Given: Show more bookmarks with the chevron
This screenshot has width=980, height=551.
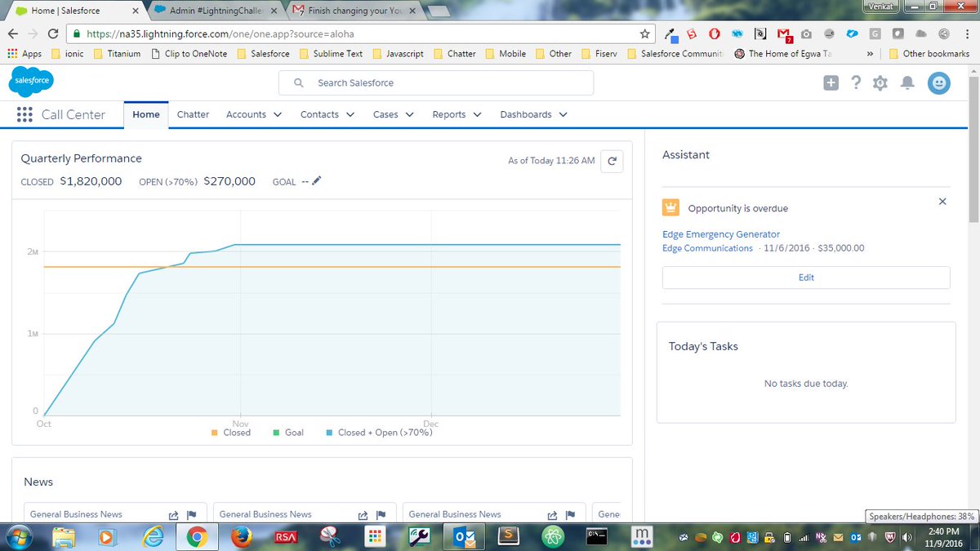Looking at the screenshot, I should pos(871,54).
